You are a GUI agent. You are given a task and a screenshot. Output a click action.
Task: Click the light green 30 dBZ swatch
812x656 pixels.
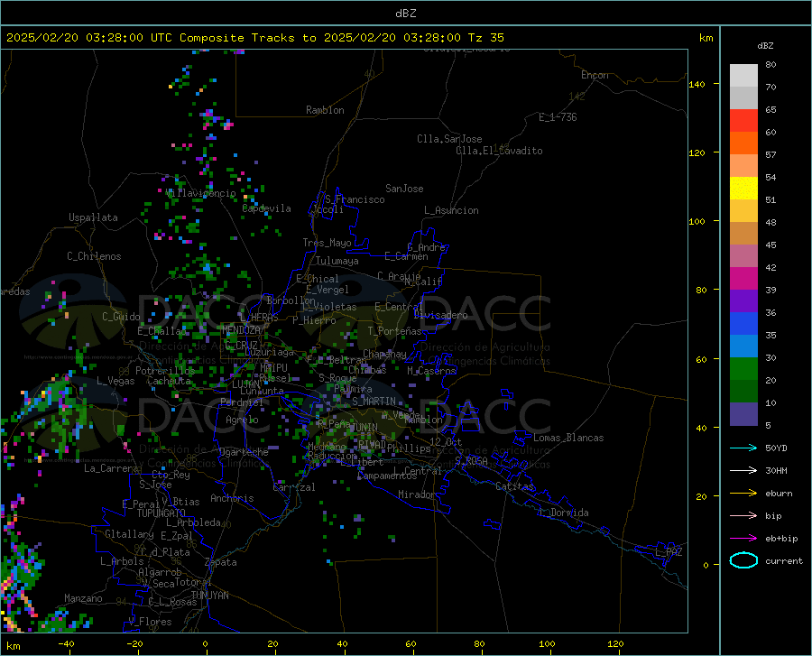[x=743, y=369]
